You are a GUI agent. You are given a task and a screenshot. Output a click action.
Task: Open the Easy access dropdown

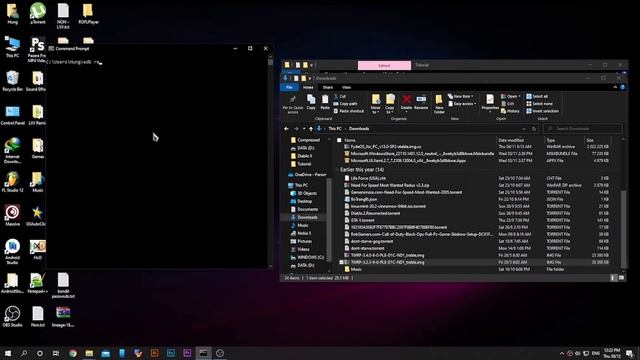click(462, 104)
